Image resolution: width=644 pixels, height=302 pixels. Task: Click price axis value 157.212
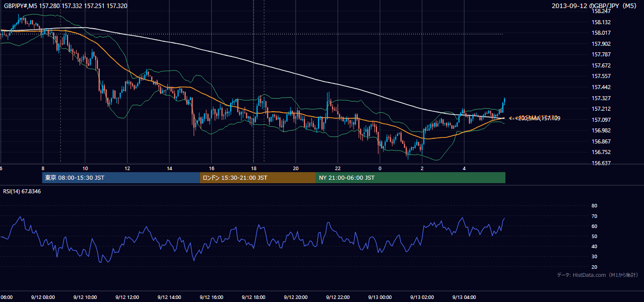point(602,109)
